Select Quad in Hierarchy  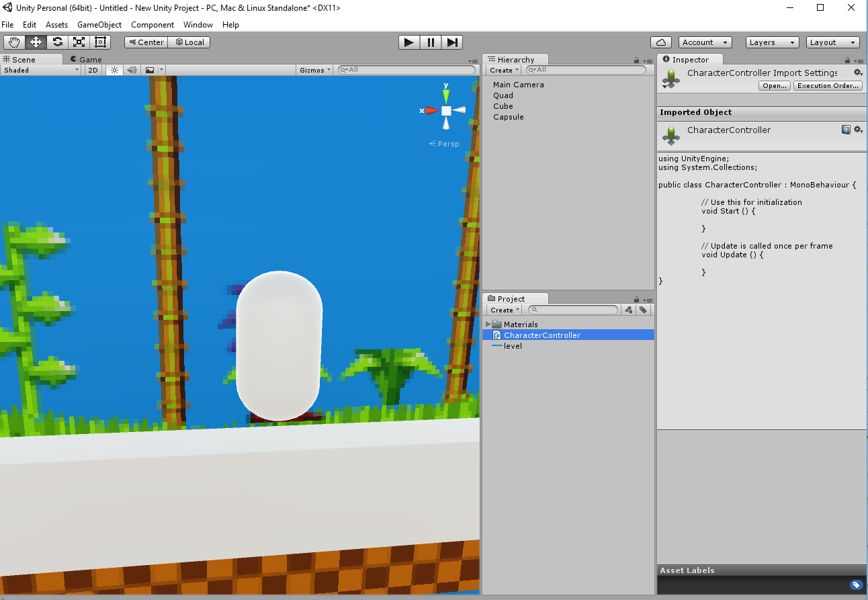point(503,95)
